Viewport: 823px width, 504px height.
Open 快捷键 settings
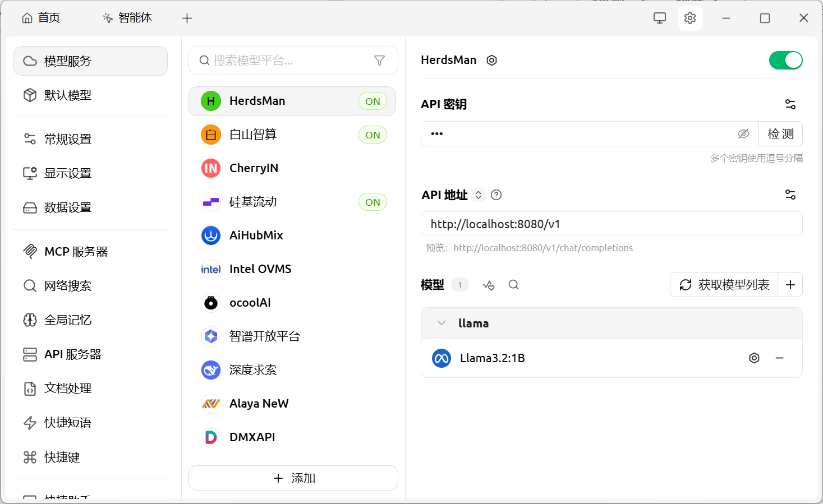point(90,457)
